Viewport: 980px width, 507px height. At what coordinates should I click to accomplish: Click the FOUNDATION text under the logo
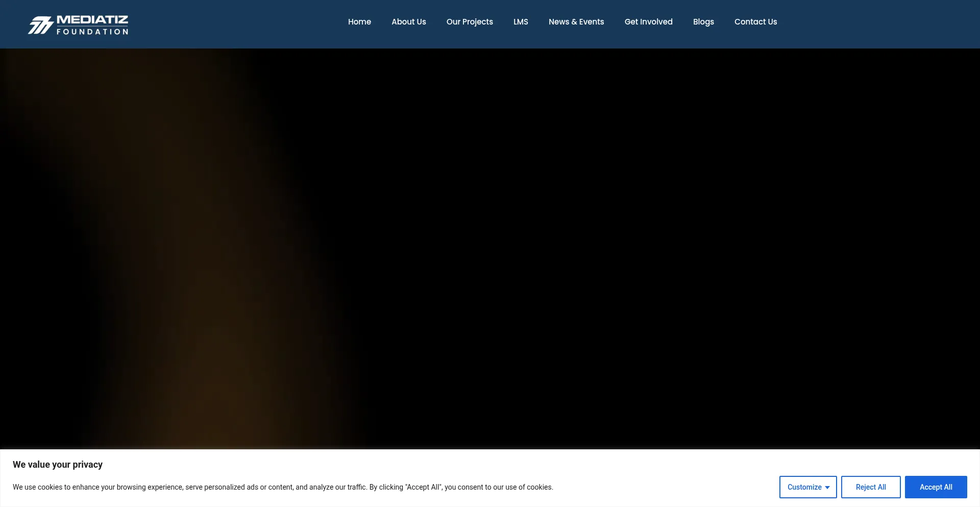[92, 32]
